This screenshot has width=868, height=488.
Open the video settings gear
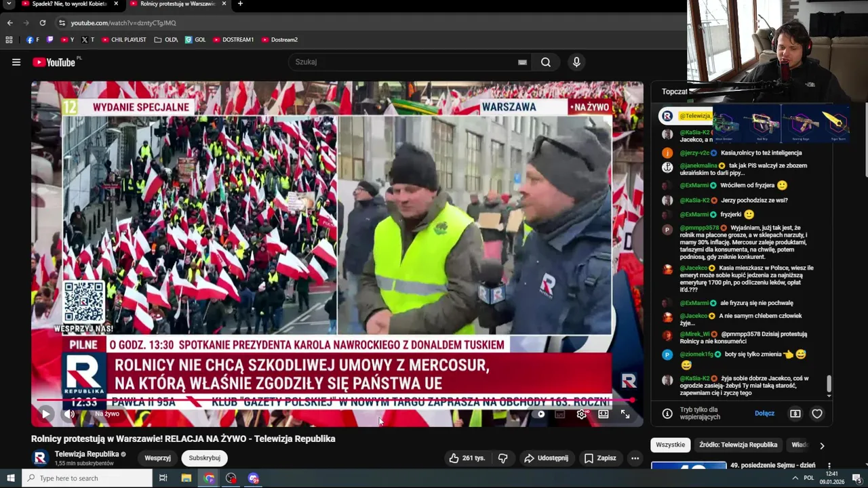[x=581, y=414]
